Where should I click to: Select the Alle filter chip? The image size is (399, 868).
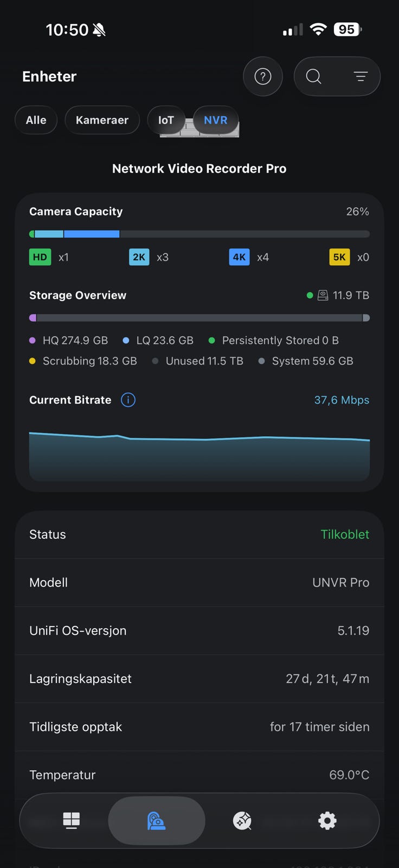tap(36, 120)
